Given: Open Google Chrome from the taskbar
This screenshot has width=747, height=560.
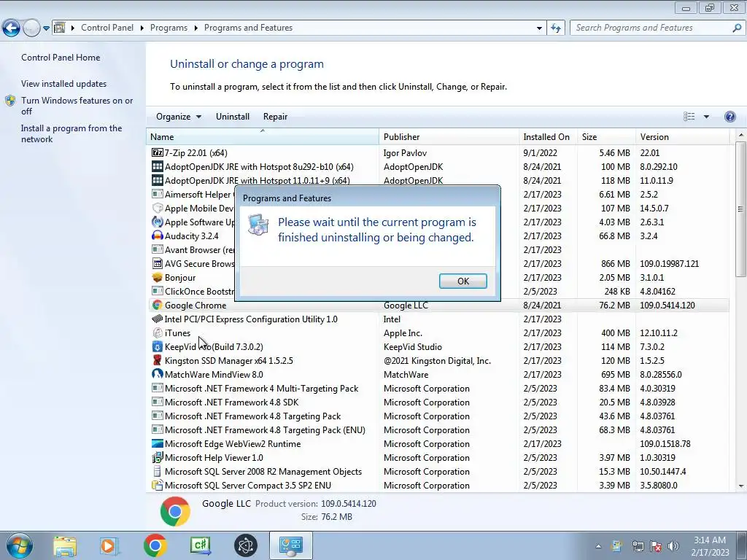Looking at the screenshot, I should (155, 545).
